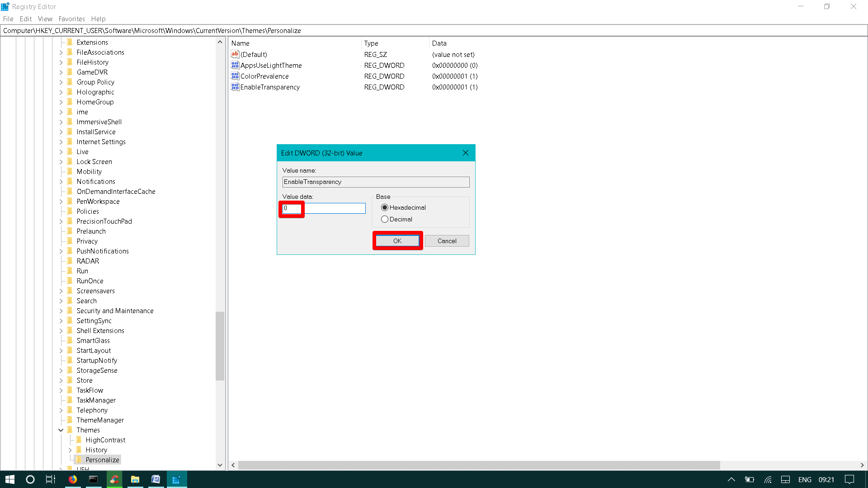Collapse the Themes tree node

61,430
